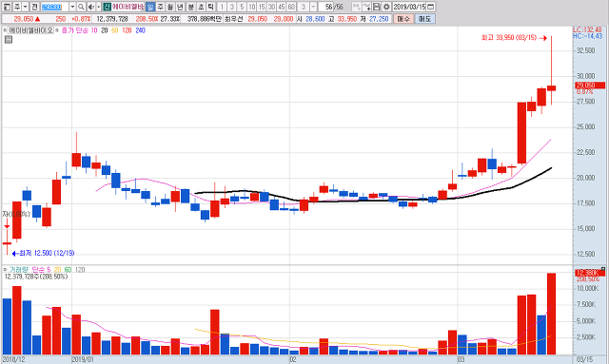This screenshot has width=609, height=364.
Task: Open the 주 market type dropdown arrow
Action: click(26, 7)
